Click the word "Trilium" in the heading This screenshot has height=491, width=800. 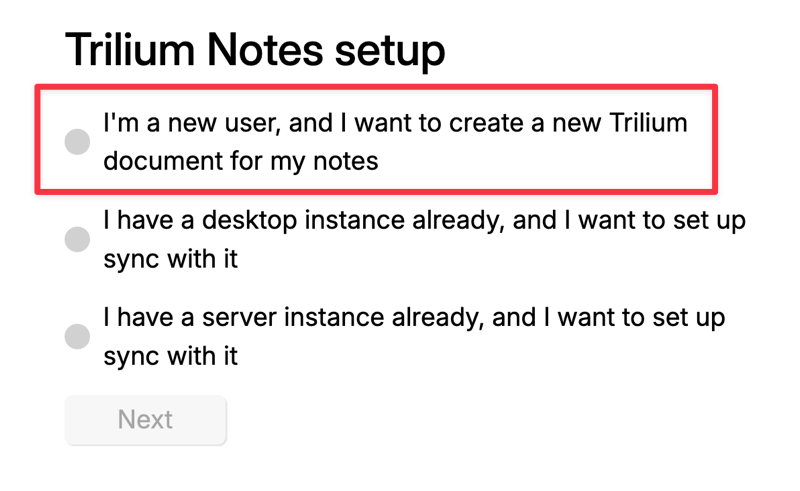pos(130,50)
